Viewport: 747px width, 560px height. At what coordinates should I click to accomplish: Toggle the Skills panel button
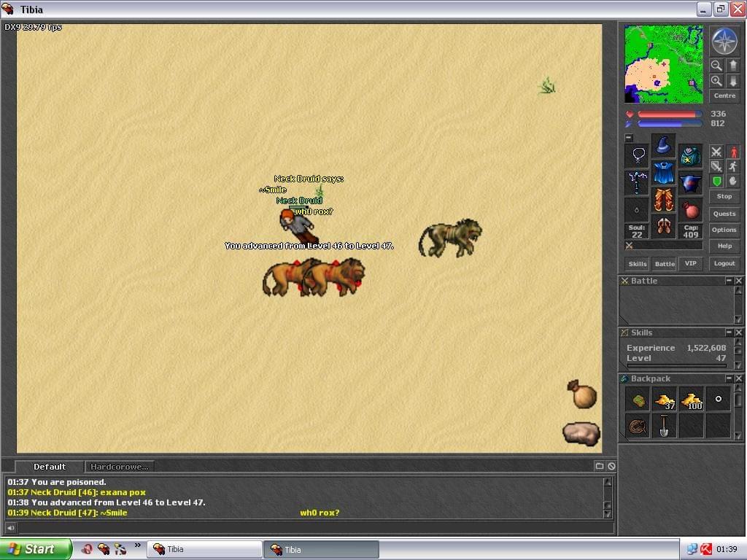click(x=638, y=264)
